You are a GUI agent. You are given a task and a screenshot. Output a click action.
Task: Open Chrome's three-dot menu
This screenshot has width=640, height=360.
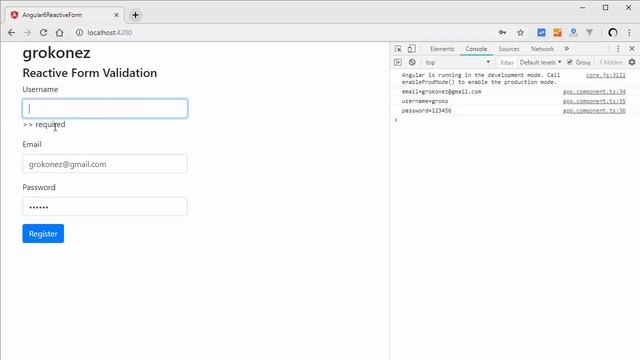pos(629,33)
